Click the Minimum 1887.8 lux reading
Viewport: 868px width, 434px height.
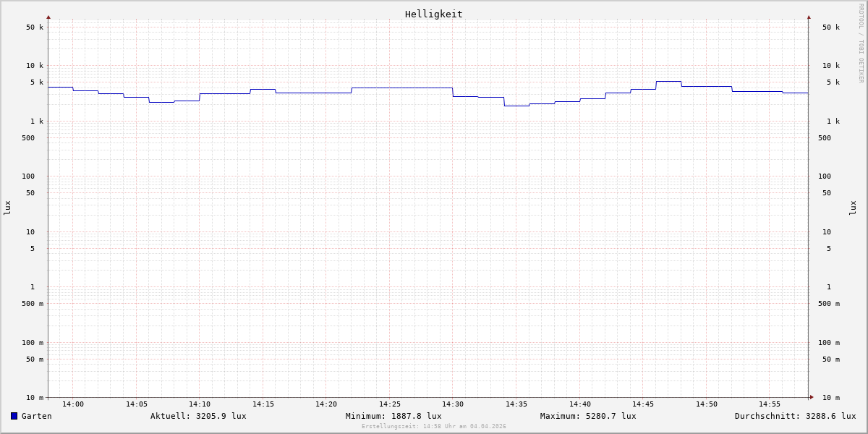pyautogui.click(x=393, y=416)
